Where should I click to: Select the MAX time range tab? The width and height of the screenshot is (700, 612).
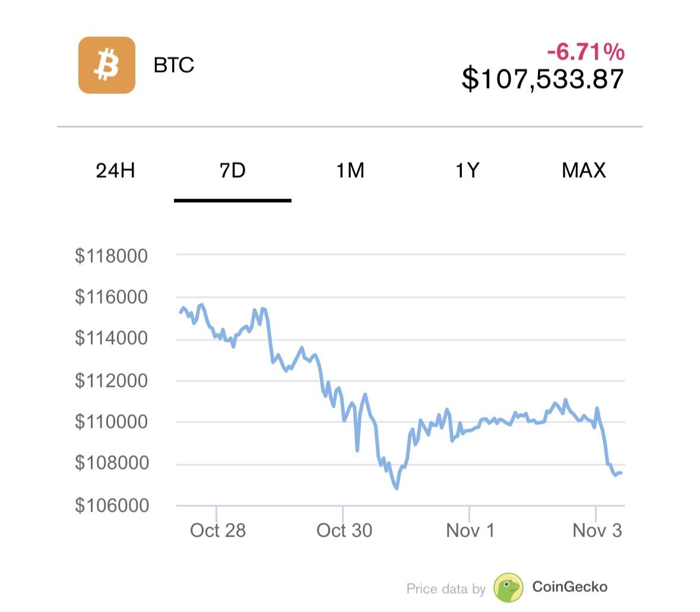(584, 171)
